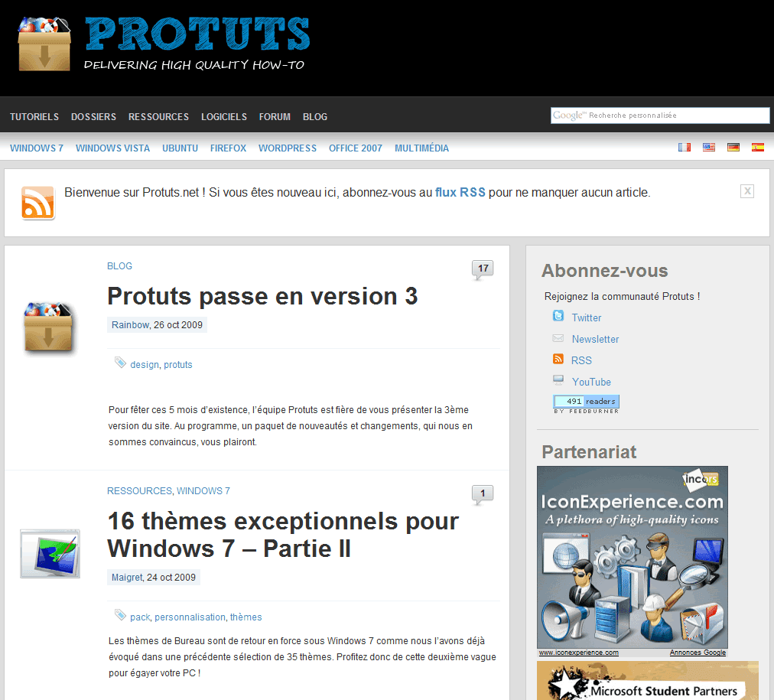The width and height of the screenshot is (774, 700).
Task: Click the tag icon next to pack tags
Action: 120,614
